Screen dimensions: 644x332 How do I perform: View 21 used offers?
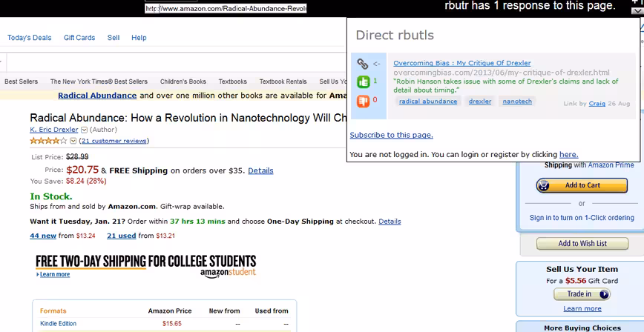[121, 236]
